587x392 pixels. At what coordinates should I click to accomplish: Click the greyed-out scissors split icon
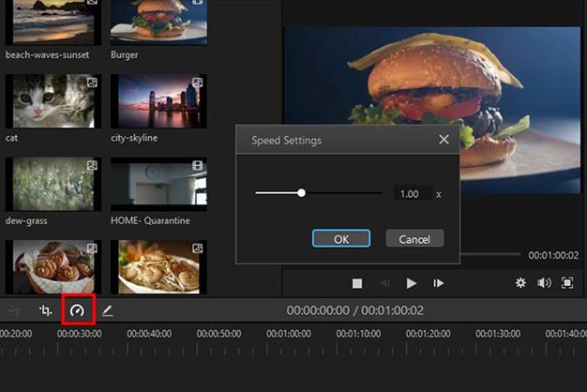point(14,310)
